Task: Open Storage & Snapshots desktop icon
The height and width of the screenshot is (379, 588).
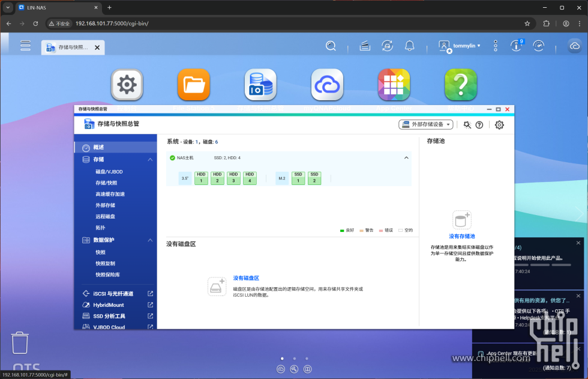Action: click(260, 85)
